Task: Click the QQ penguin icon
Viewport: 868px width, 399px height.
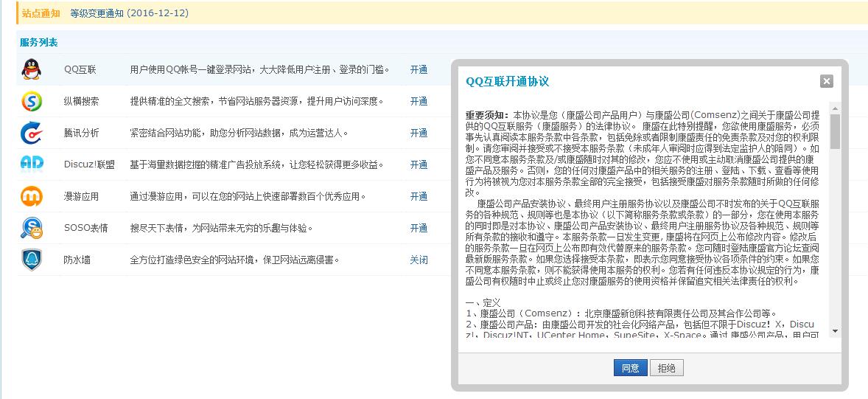Action: tap(32, 69)
